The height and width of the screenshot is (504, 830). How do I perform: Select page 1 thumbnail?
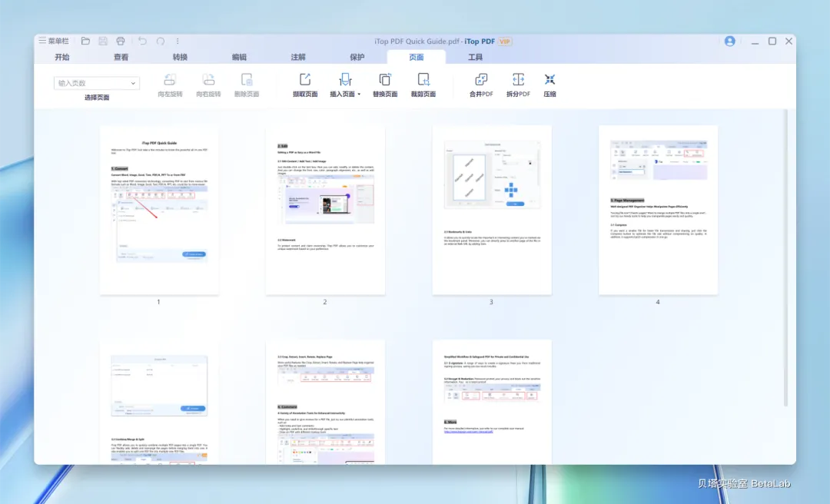[x=159, y=210]
